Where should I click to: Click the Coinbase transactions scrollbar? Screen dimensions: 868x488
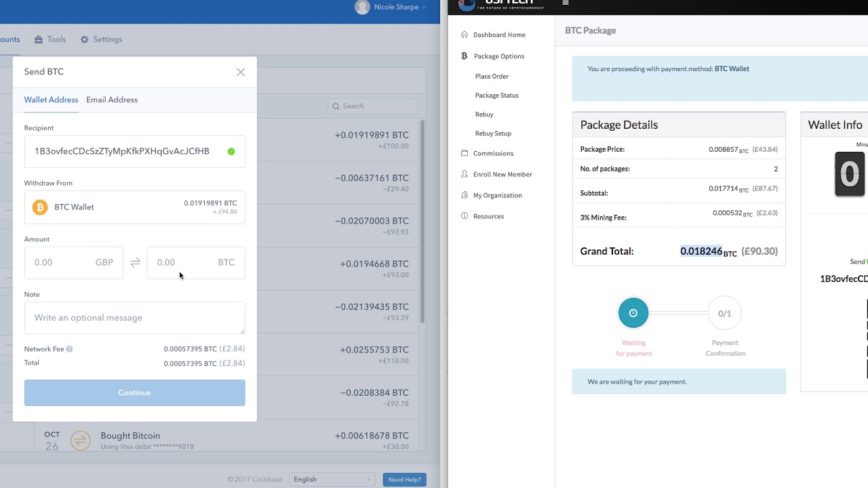(422, 222)
